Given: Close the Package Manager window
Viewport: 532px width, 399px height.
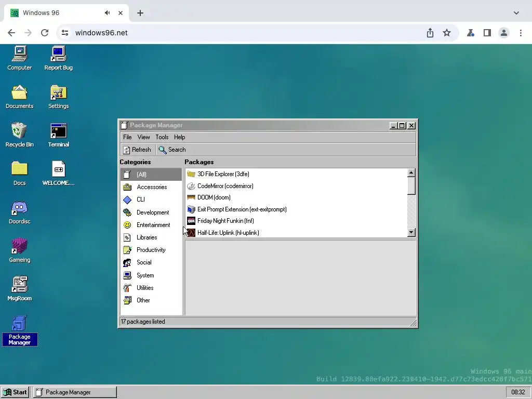Looking at the screenshot, I should click(x=411, y=126).
